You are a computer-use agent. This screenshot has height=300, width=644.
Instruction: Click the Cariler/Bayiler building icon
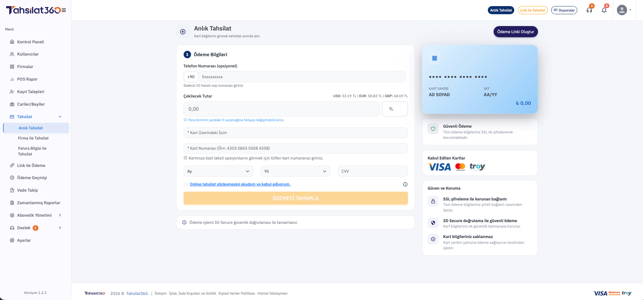12,104
